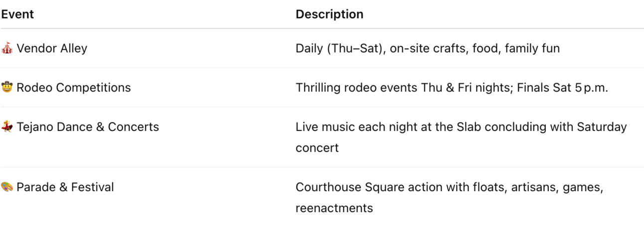The height and width of the screenshot is (227, 644).
Task: Click 'Saturday' in the Tejano description
Action: [x=602, y=127]
